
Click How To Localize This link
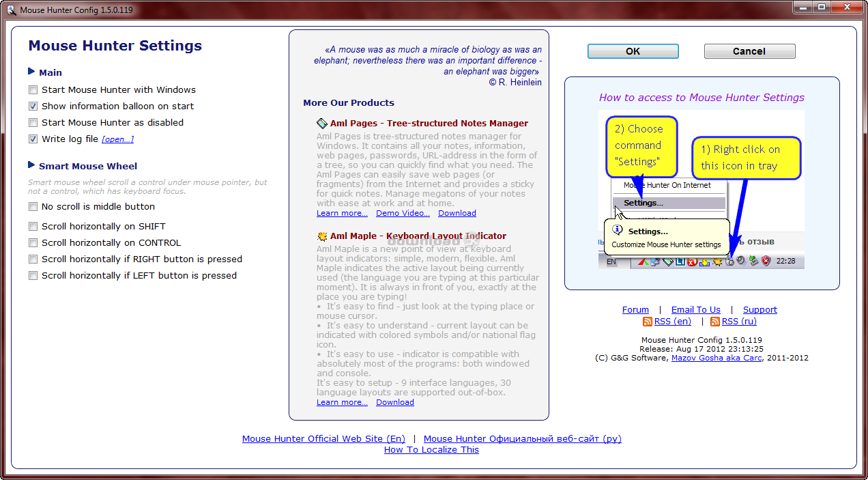click(x=431, y=450)
